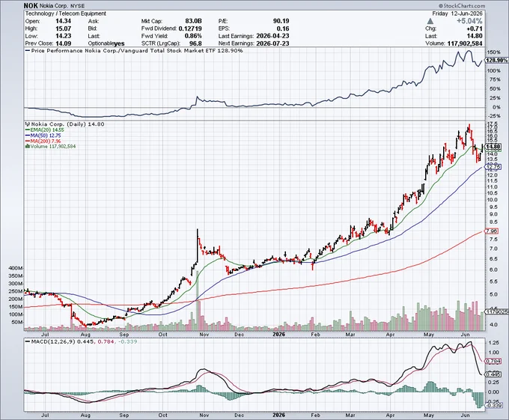Click the Mkt Cap value 83.0B

coord(193,21)
